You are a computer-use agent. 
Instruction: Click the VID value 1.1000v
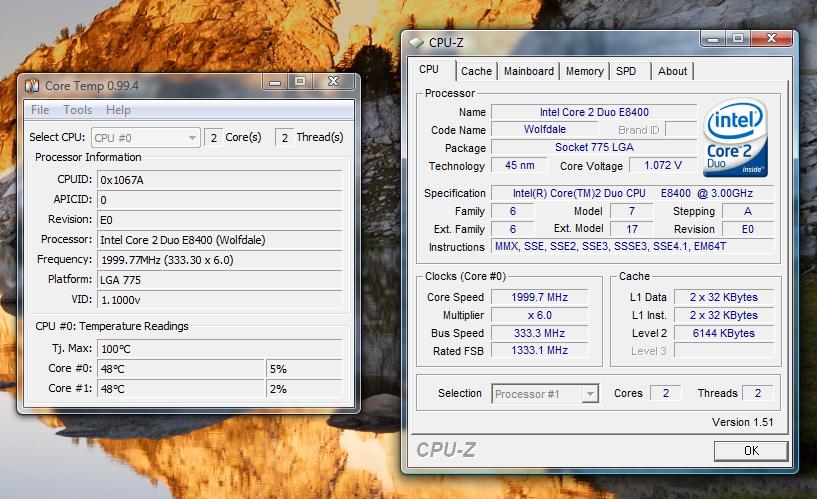point(219,300)
